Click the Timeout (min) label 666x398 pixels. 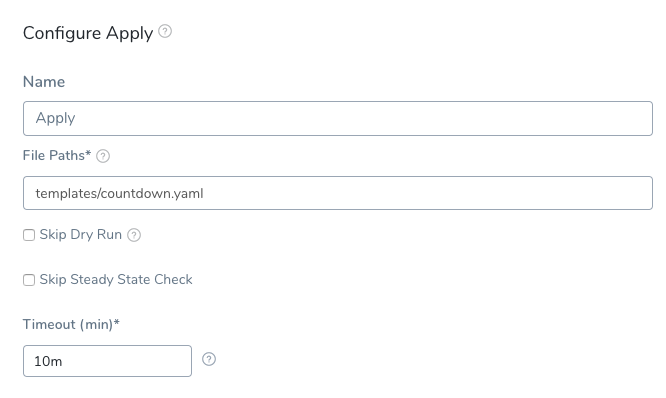point(68,325)
